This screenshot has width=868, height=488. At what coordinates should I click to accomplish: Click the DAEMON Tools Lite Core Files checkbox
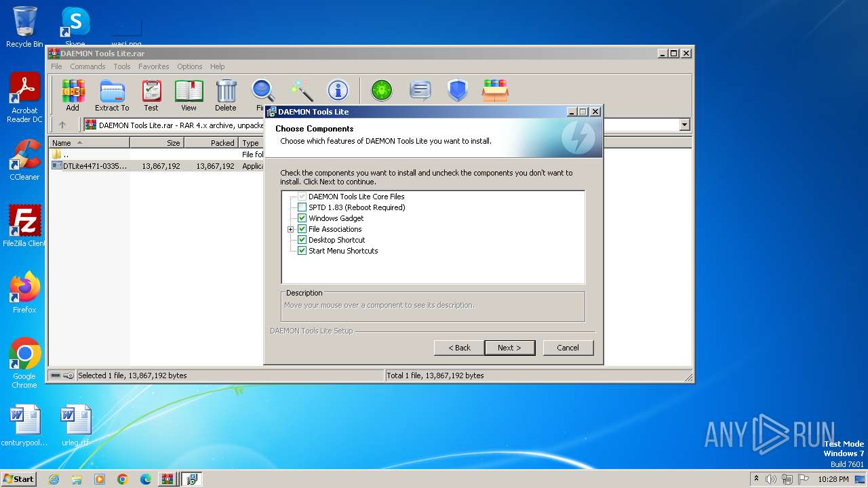tap(302, 197)
